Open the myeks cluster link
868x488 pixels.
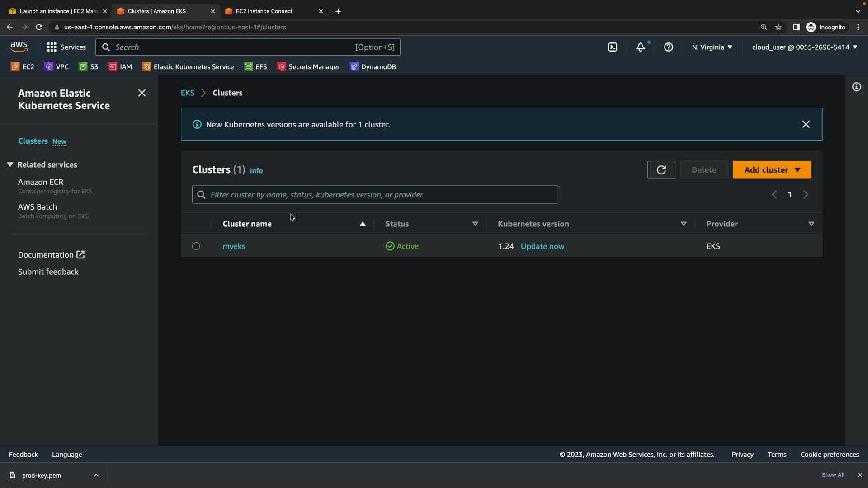[x=234, y=246]
